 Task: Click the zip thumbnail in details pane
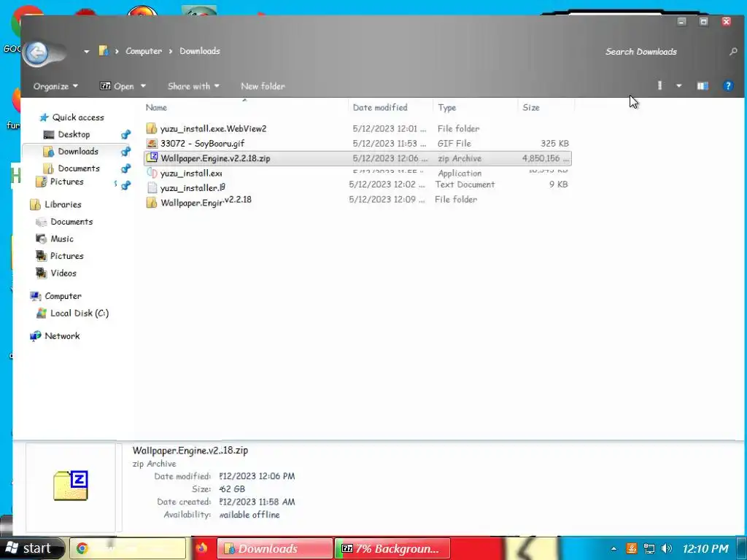(71, 485)
